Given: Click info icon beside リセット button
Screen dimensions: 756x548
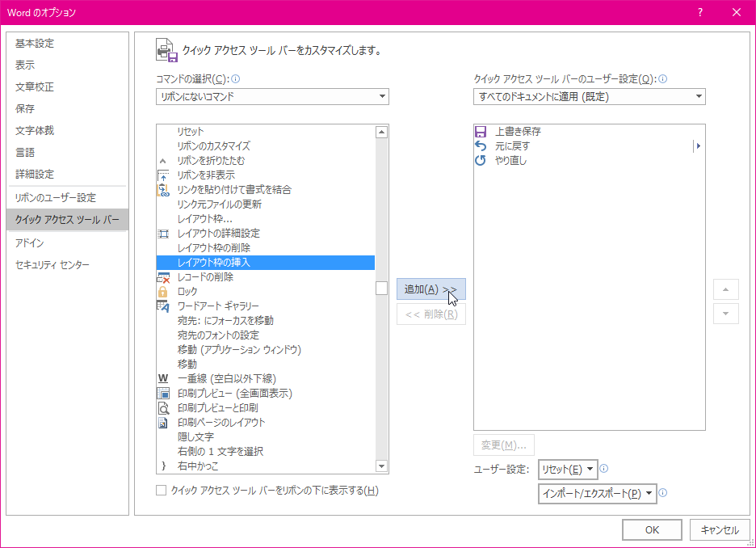Looking at the screenshot, I should (x=603, y=468).
